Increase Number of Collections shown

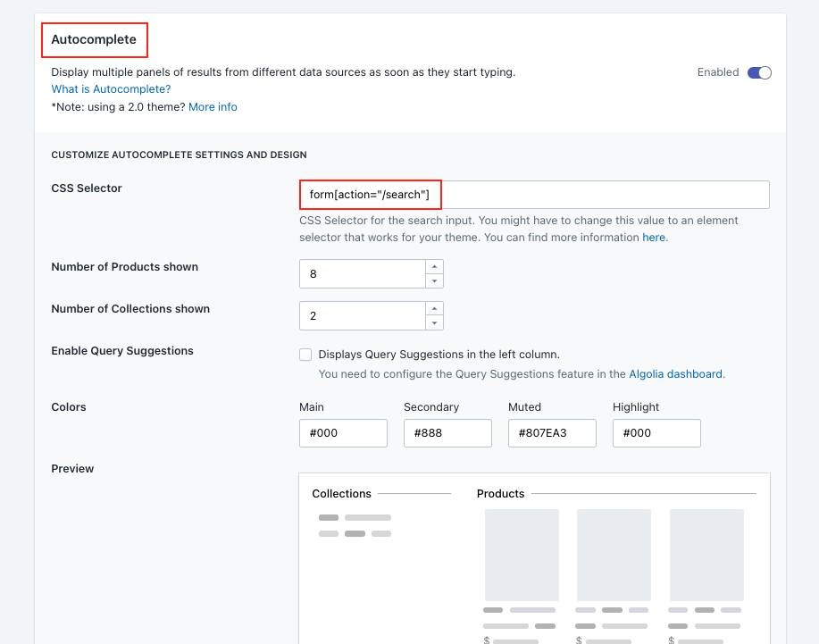tap(435, 309)
